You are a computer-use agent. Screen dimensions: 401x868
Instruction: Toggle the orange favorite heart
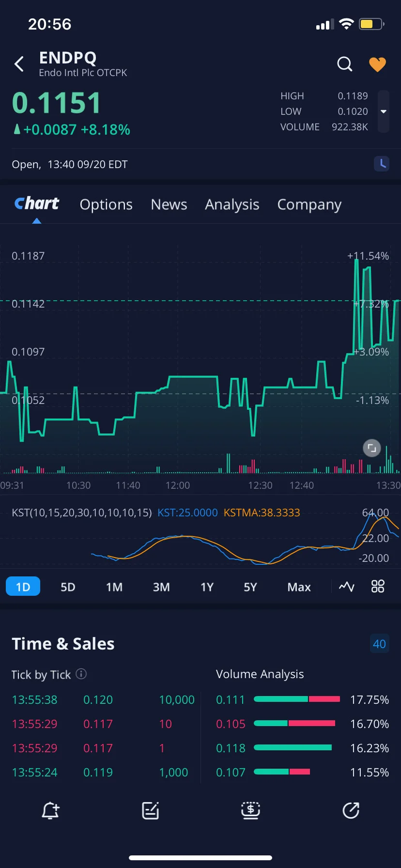pyautogui.click(x=377, y=64)
